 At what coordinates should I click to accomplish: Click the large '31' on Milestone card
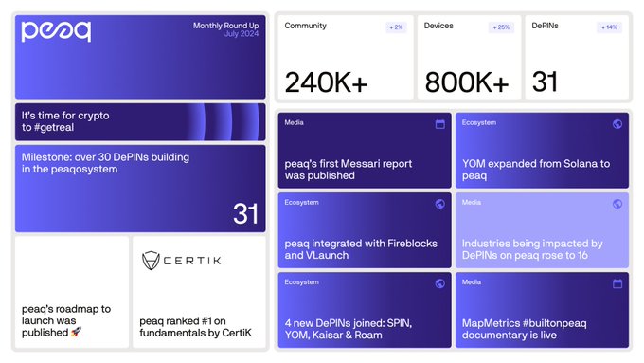pyautogui.click(x=245, y=213)
